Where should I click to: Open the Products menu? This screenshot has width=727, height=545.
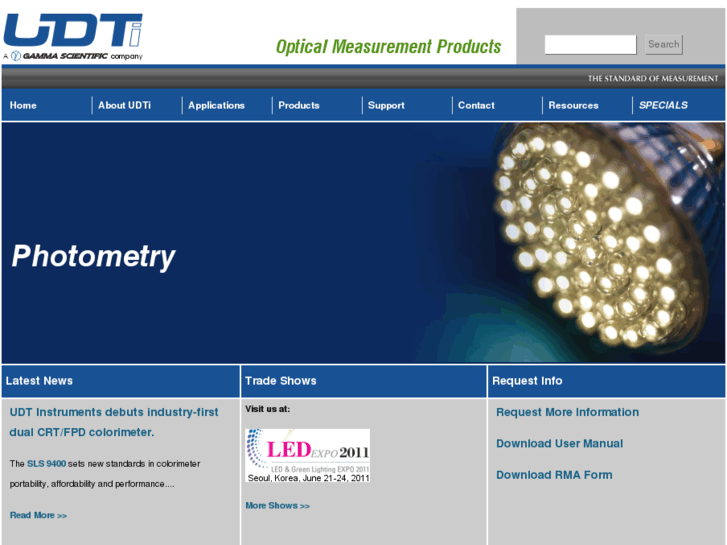tap(299, 105)
